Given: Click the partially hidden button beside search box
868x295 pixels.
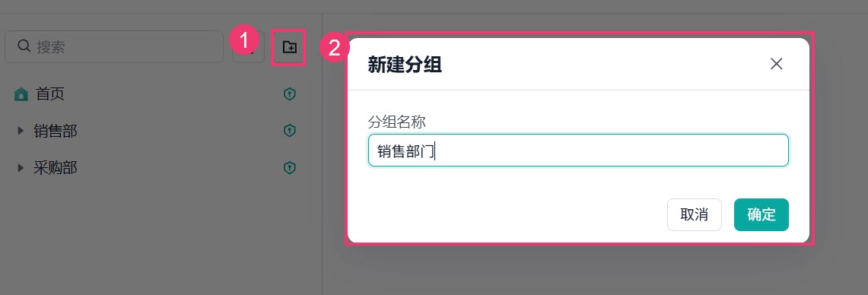Looking at the screenshot, I should click(x=249, y=47).
